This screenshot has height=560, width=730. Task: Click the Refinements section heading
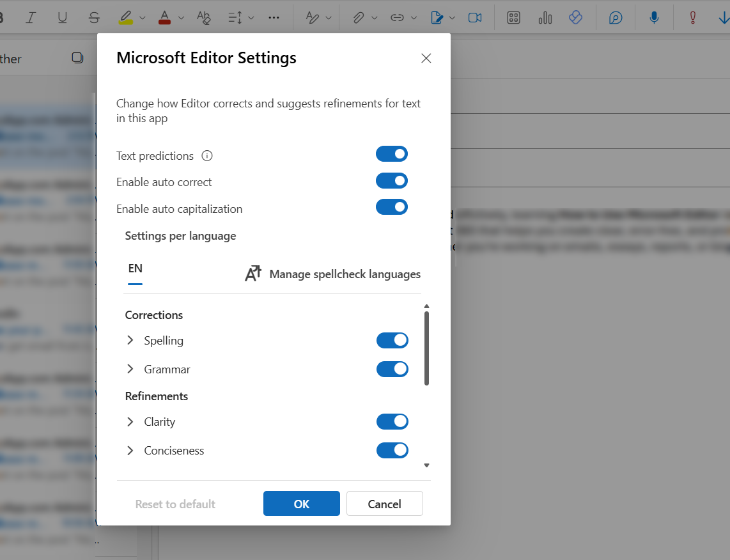(157, 396)
